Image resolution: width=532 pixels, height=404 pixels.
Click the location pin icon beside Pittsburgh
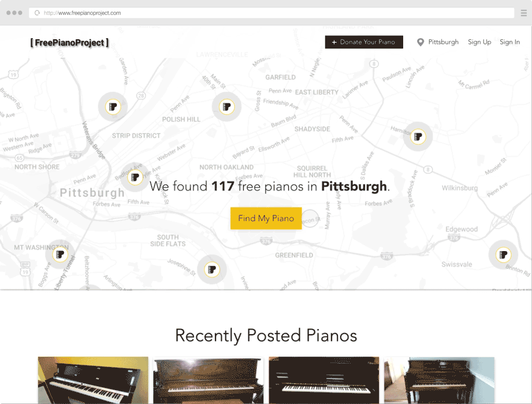click(421, 42)
